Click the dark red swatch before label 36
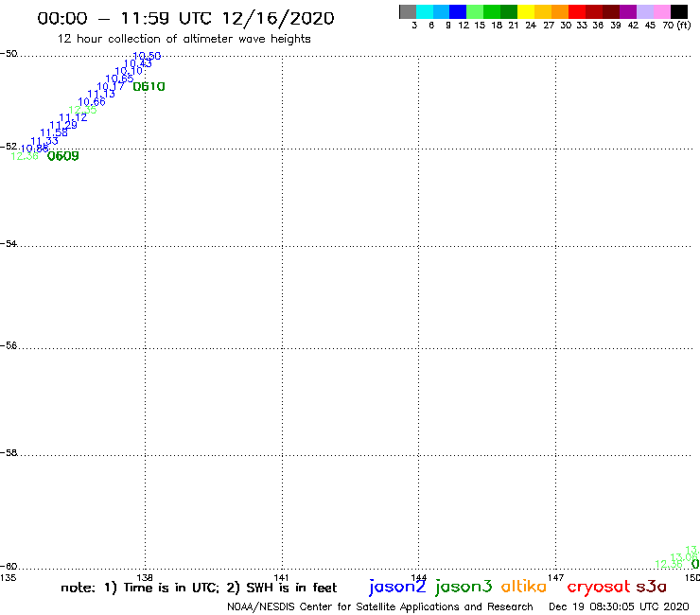Image resolution: width=700 pixels, height=615 pixels. [x=594, y=11]
